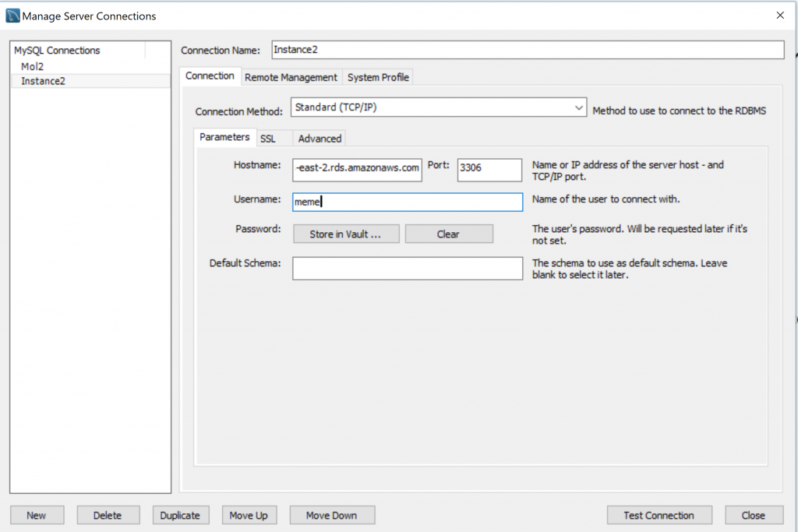
Task: Click the 'Default Schema:' label
Action: (245, 263)
